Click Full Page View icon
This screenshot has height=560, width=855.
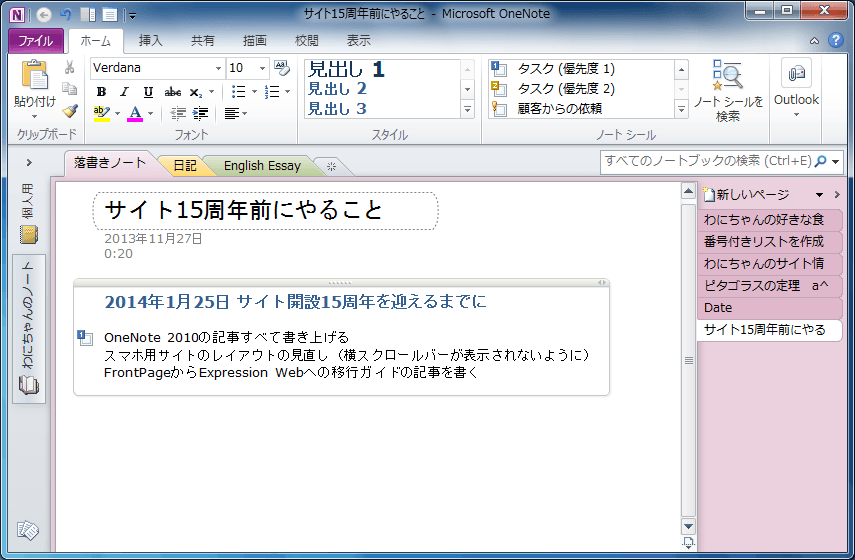pos(110,15)
